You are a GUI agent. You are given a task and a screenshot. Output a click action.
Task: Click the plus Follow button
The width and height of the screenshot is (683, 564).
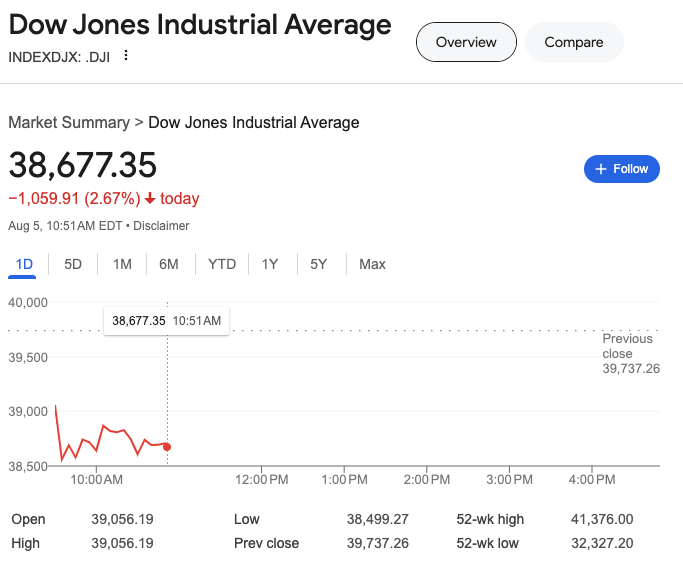(621, 169)
